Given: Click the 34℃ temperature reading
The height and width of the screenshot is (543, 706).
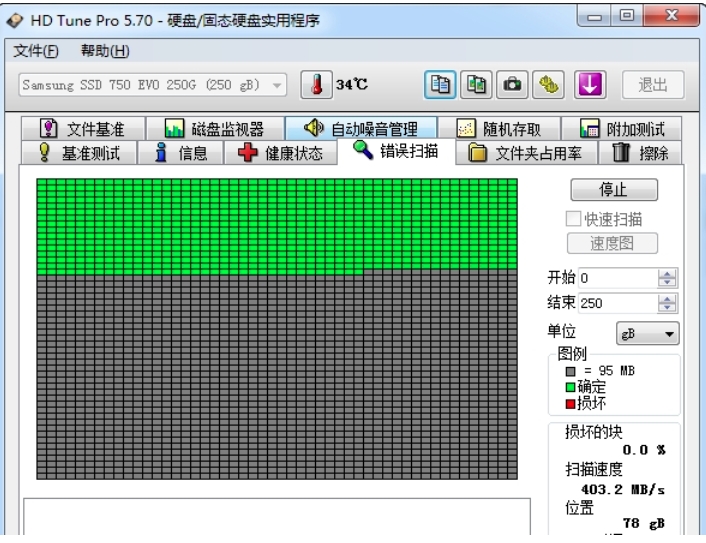Looking at the screenshot, I should click(352, 84).
